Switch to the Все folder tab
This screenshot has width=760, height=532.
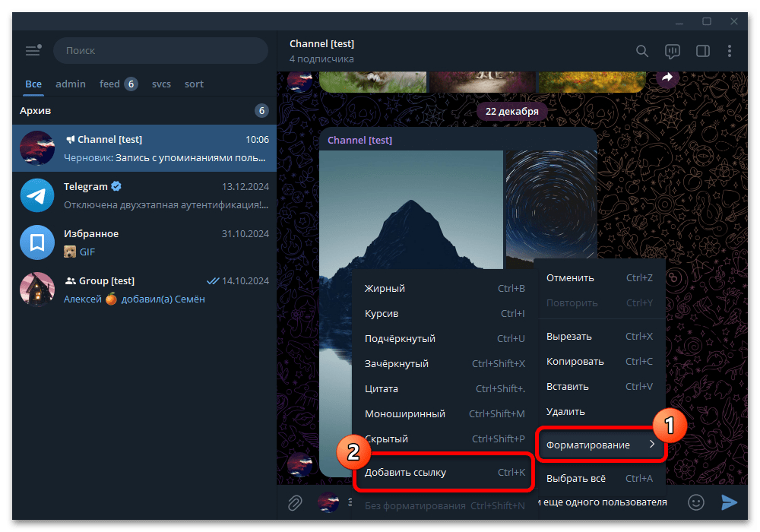(33, 84)
